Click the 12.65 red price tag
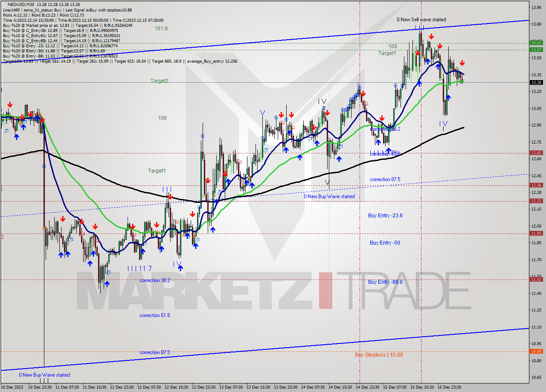Viewport: 546px width, 392px height. tap(536, 153)
